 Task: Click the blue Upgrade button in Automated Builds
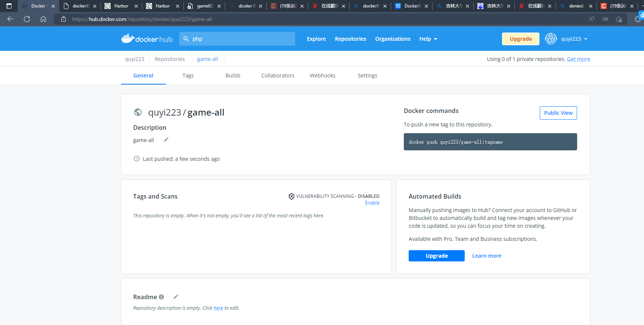pos(437,256)
